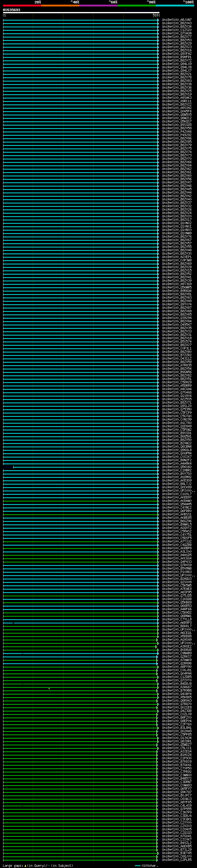197x868 pixels.
Task: Select the label UniRef100_Q5AAH5
Action: point(177,504)
